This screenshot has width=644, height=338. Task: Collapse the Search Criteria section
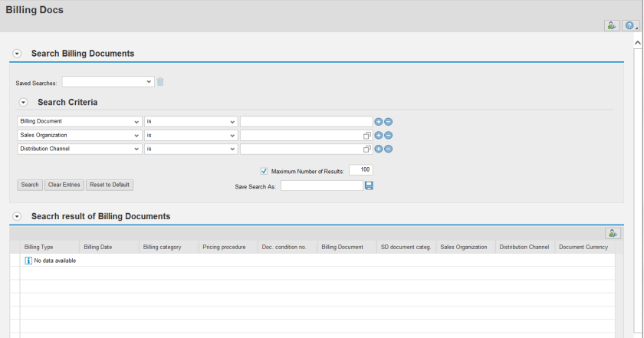[x=24, y=102]
